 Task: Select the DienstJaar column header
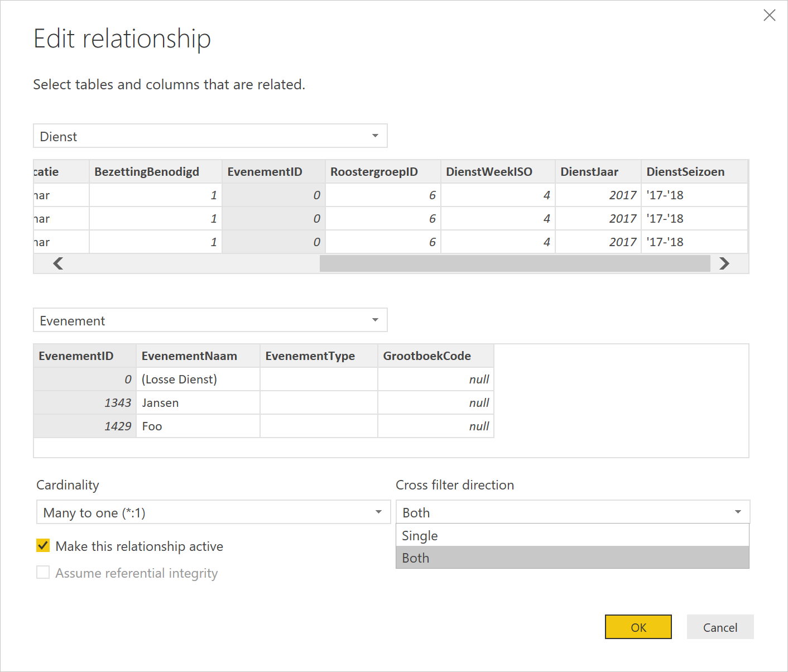tap(598, 172)
